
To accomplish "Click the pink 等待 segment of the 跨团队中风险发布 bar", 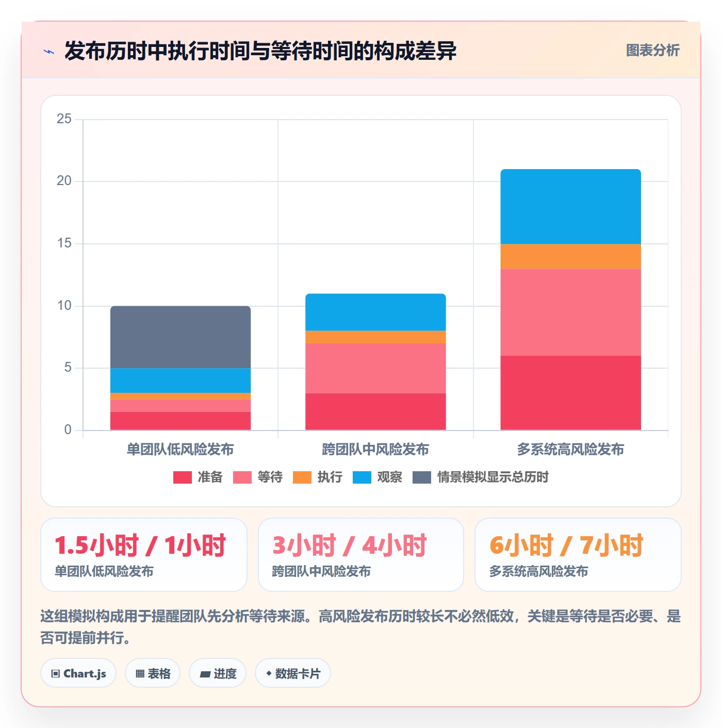I will 375,368.
